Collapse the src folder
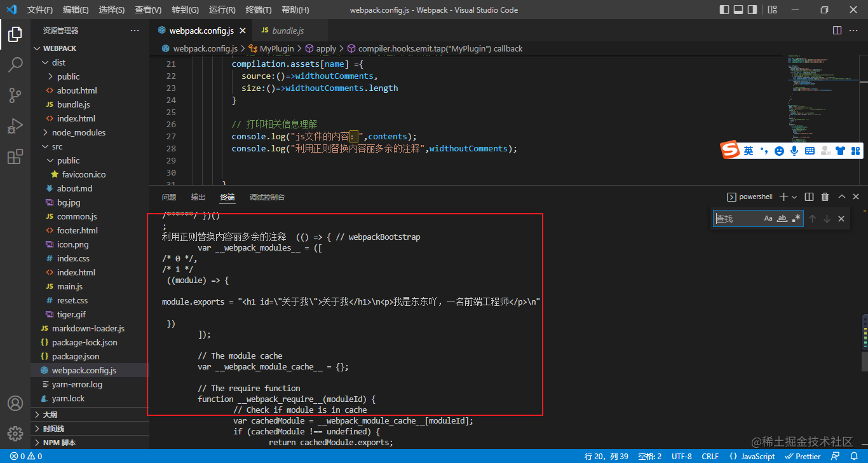This screenshot has width=868, height=463. [x=89, y=146]
